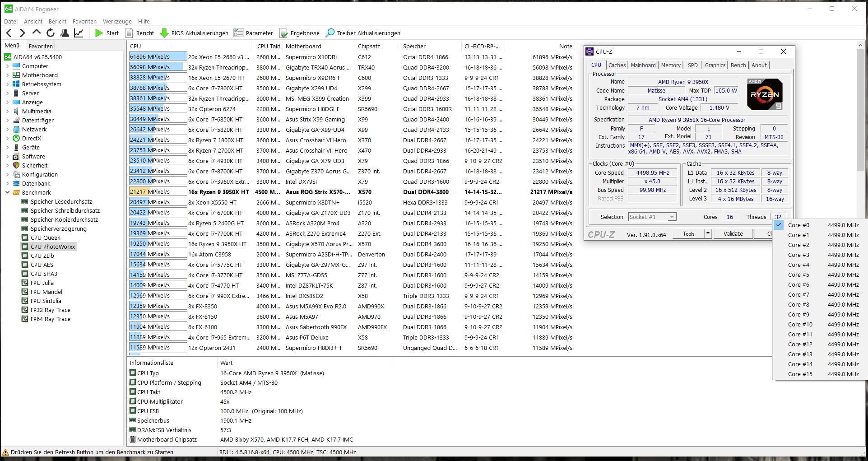Viewport: 868px width, 461px height.
Task: Open Bericht report from the toolbar
Action: pos(140,33)
